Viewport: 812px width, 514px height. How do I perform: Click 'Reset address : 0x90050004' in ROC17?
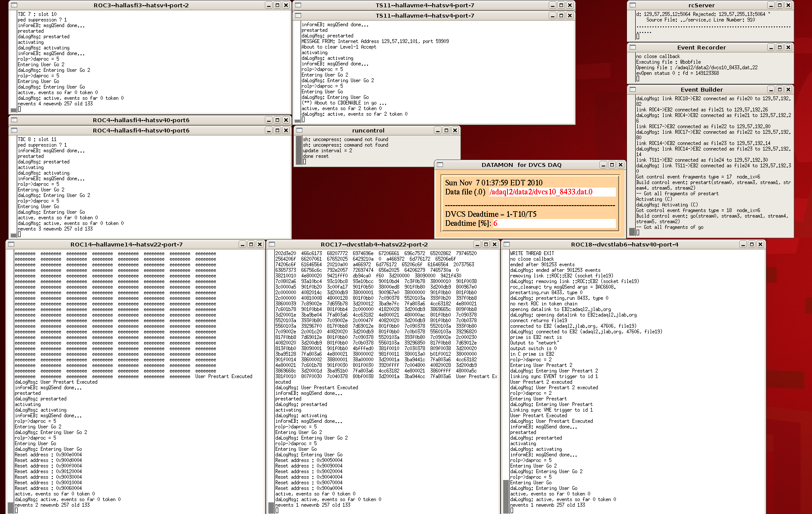pos(309,460)
